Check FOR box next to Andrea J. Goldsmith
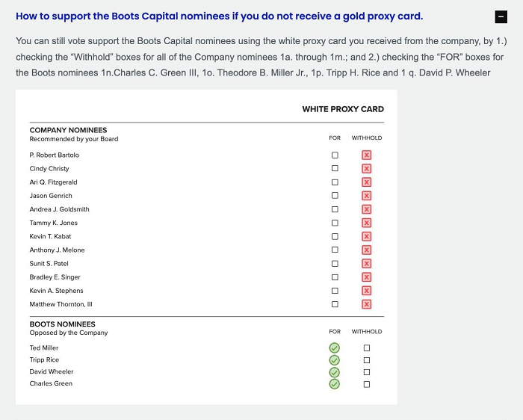523x420 pixels. [335, 209]
